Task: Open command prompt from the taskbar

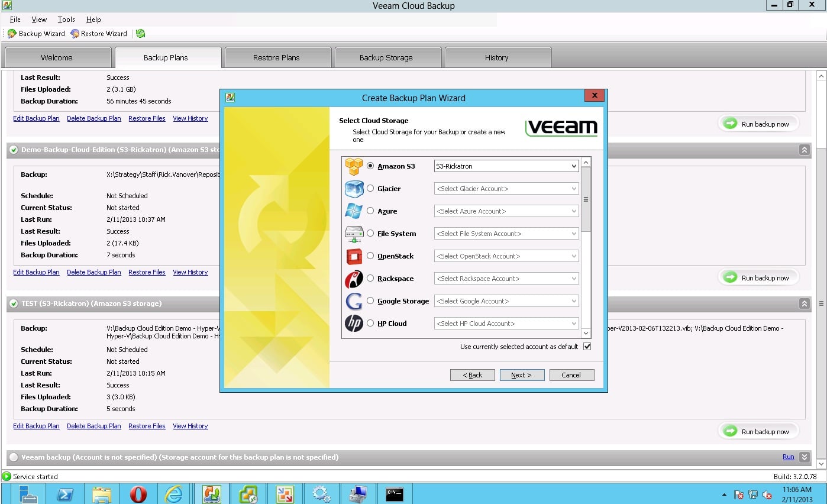Action: coord(395,494)
